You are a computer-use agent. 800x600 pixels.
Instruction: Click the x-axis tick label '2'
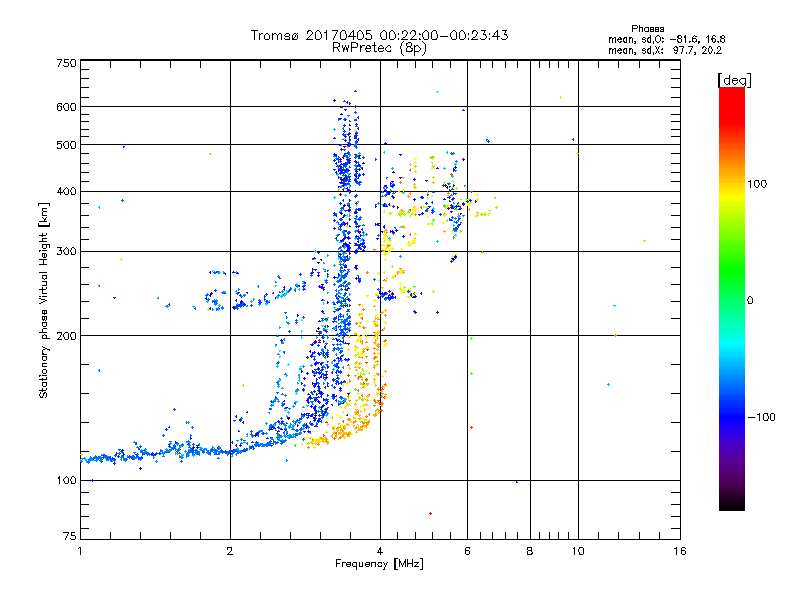click(230, 551)
